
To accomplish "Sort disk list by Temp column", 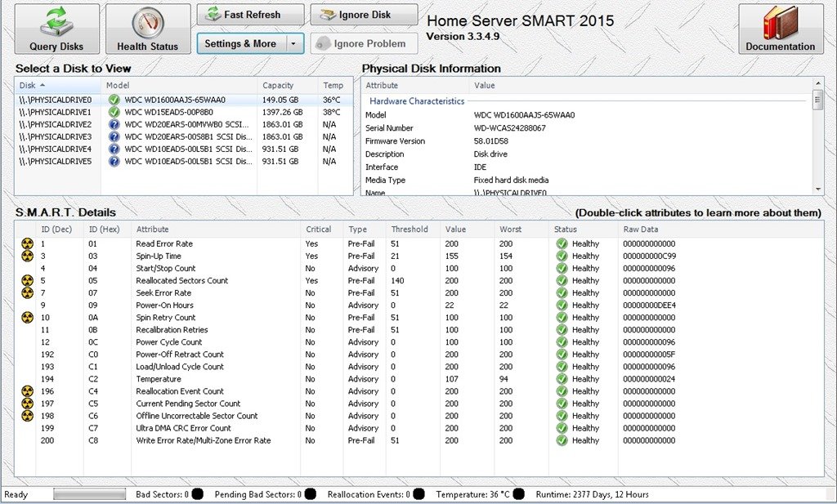I will pyautogui.click(x=335, y=85).
